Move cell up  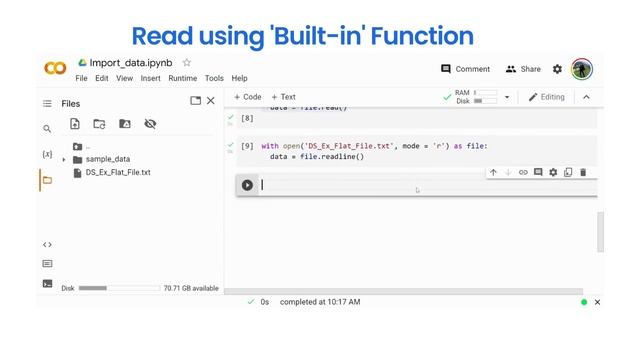[x=493, y=172]
